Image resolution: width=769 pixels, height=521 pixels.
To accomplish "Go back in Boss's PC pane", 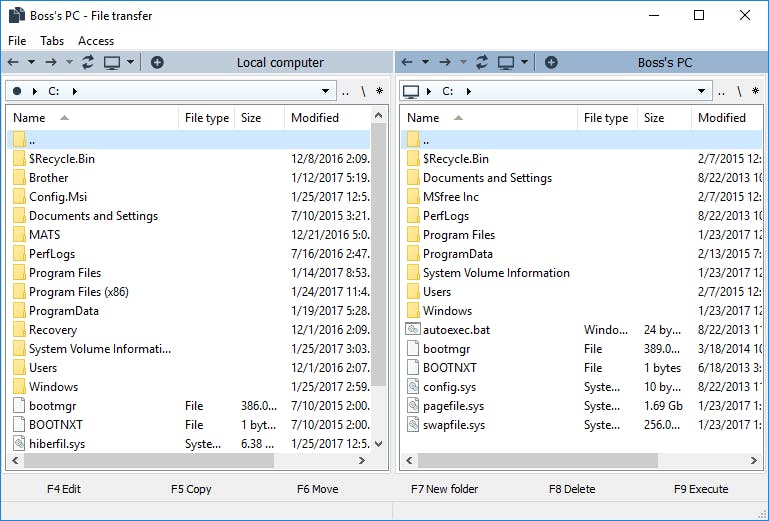I will 407,62.
